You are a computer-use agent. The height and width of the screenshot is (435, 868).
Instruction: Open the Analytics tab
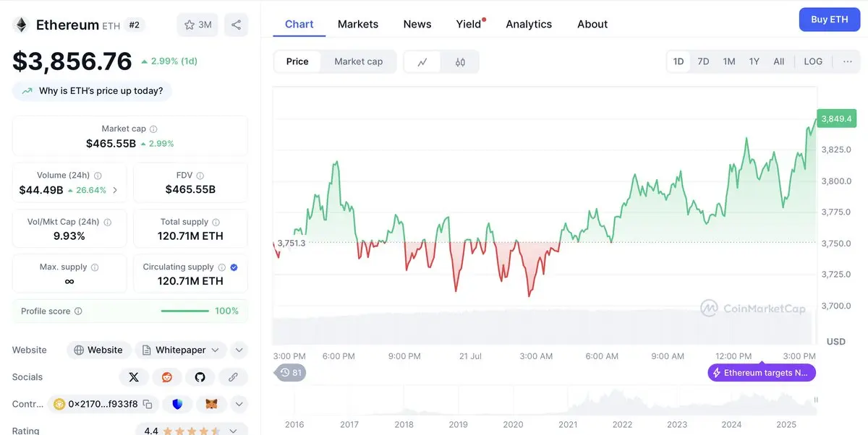click(529, 24)
